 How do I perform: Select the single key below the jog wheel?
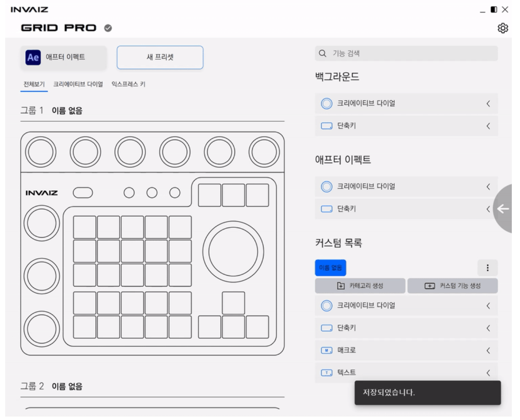(233, 303)
